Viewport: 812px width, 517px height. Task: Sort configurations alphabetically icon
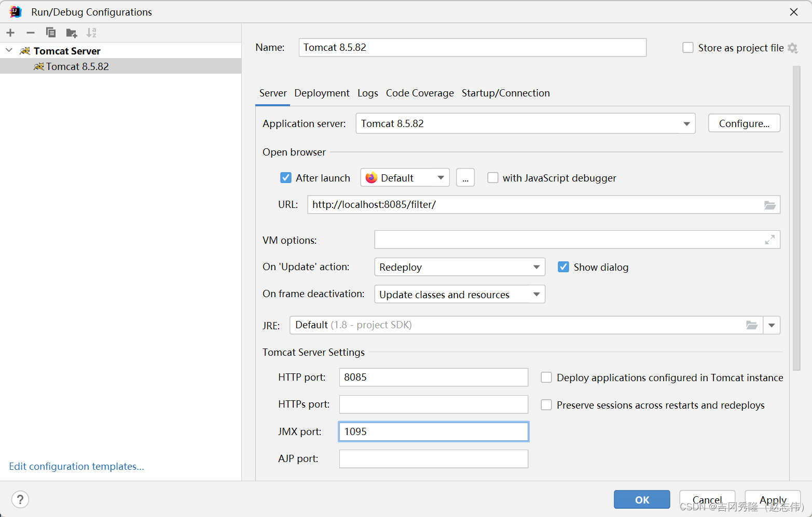[x=91, y=33]
